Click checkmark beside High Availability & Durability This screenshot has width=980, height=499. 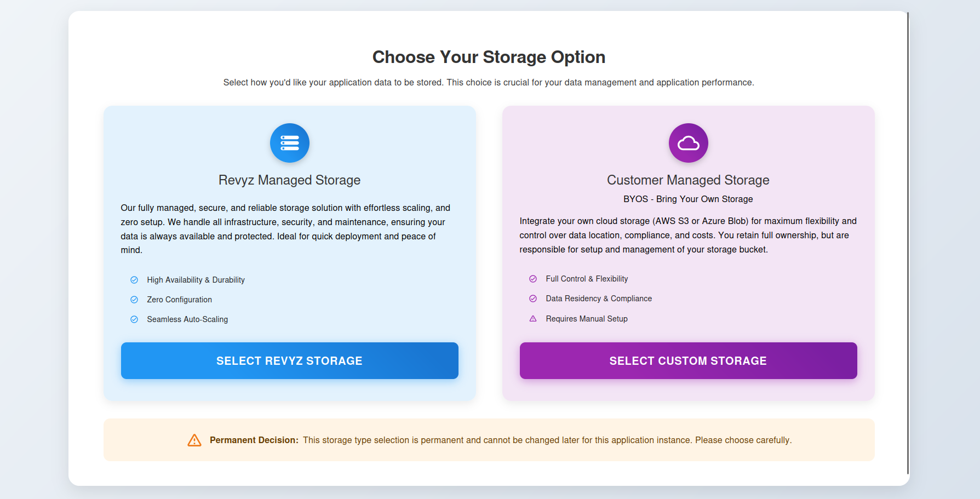click(x=134, y=280)
